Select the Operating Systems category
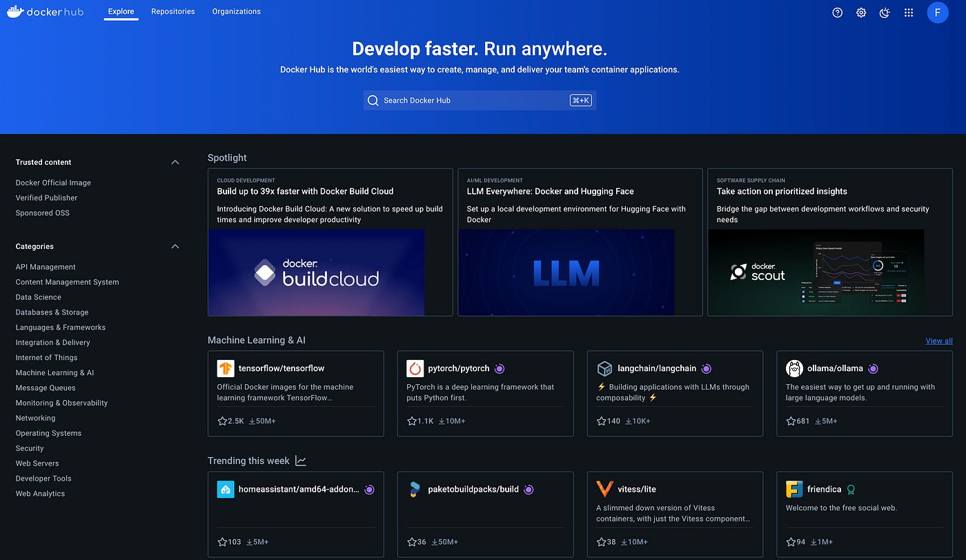This screenshot has height=560, width=966. point(48,434)
